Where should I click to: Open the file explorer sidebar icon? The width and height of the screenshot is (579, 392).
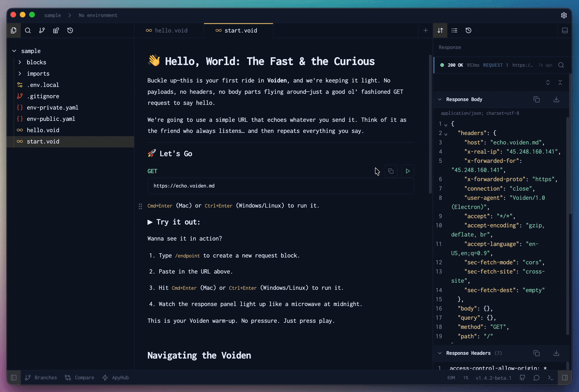14,30
